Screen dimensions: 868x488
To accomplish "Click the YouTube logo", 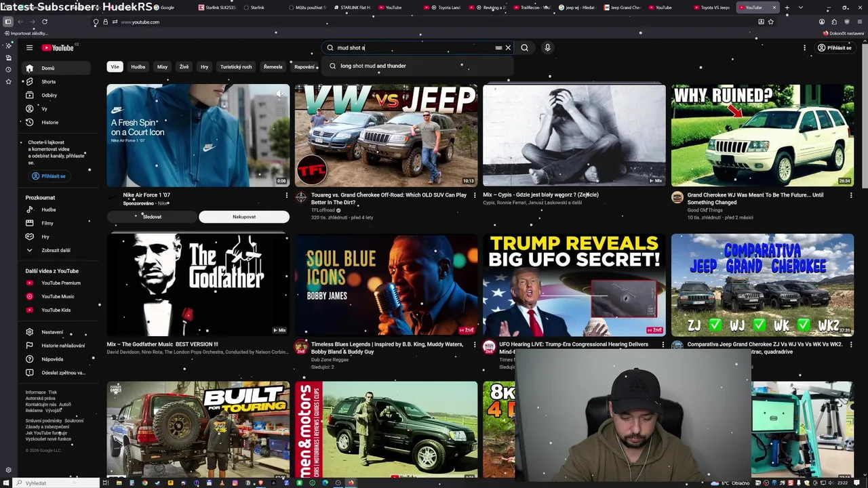I will click(x=58, y=47).
